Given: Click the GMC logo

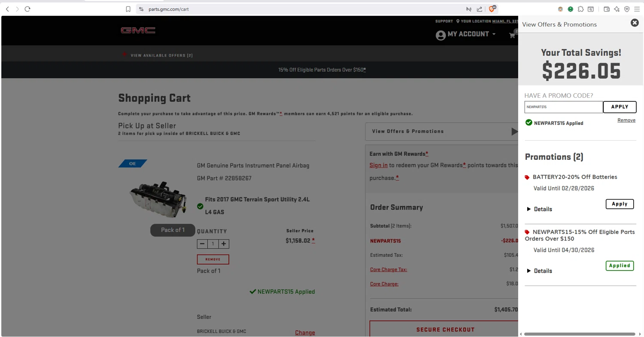Looking at the screenshot, I should [138, 30].
